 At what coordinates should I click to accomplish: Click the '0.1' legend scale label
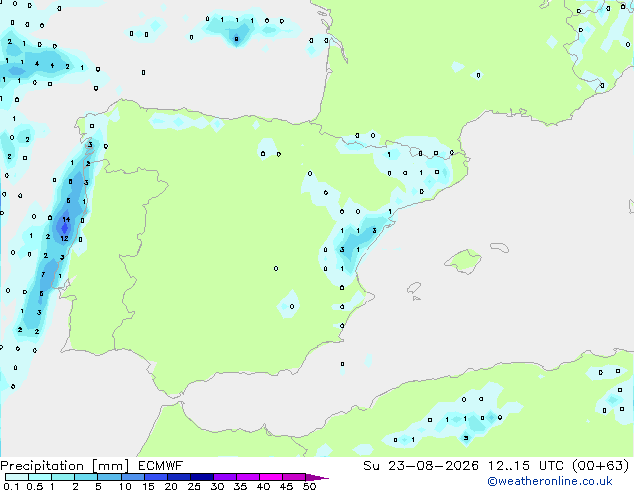11,486
